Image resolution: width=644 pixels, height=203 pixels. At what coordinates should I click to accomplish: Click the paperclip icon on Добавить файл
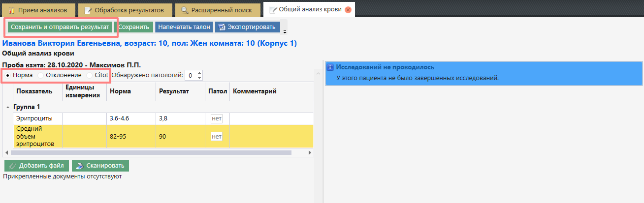pos(12,166)
